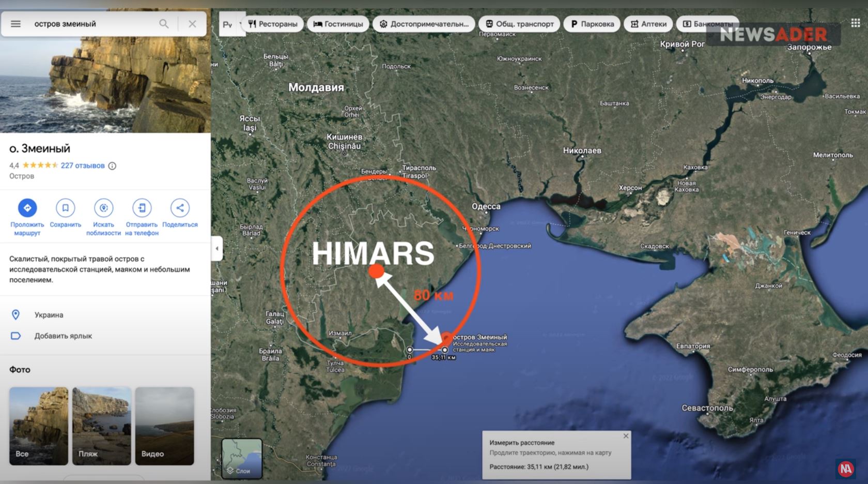Click the Кривой Рог city label
868x484 pixels.
683,44
